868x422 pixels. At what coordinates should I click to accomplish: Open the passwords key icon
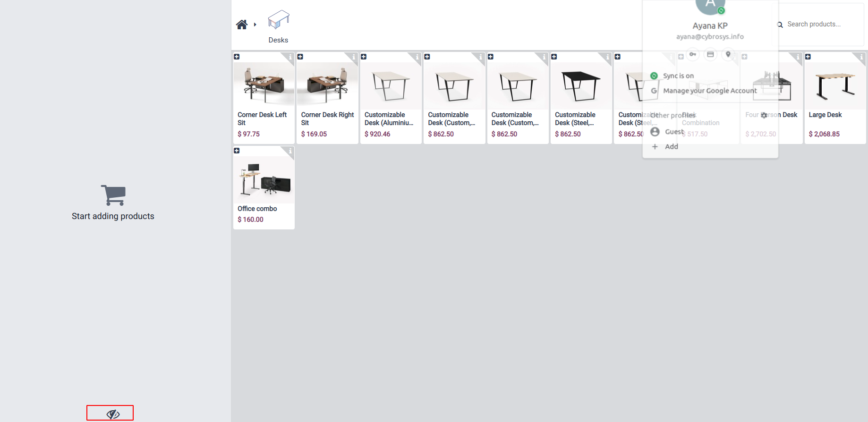tap(693, 54)
